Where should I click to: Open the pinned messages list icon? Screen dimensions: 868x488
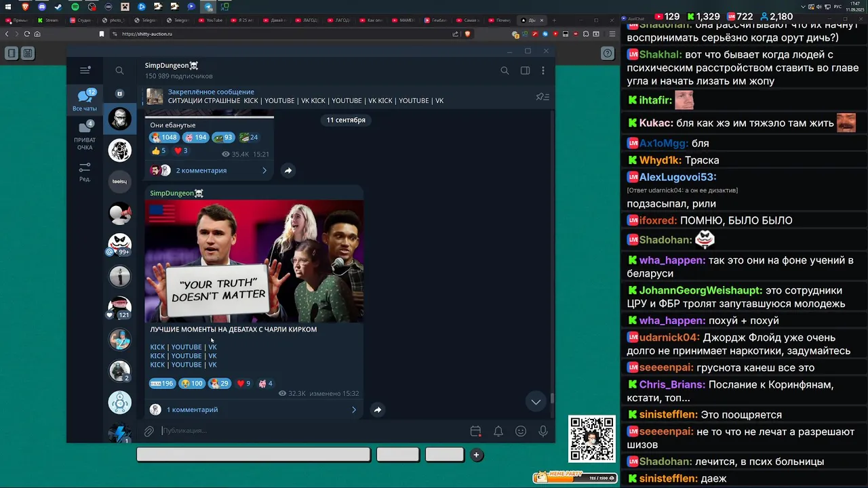[542, 96]
